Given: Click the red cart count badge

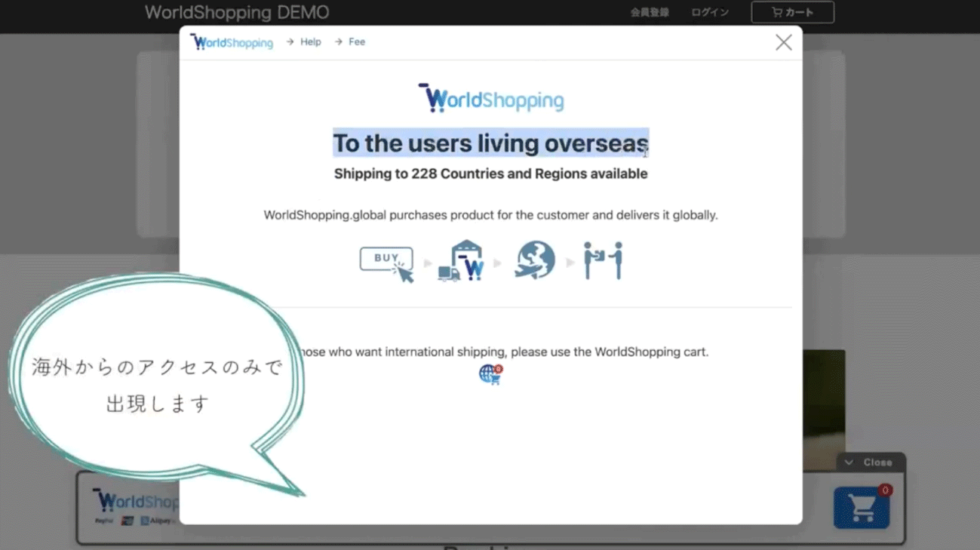Looking at the screenshot, I should 885,490.
